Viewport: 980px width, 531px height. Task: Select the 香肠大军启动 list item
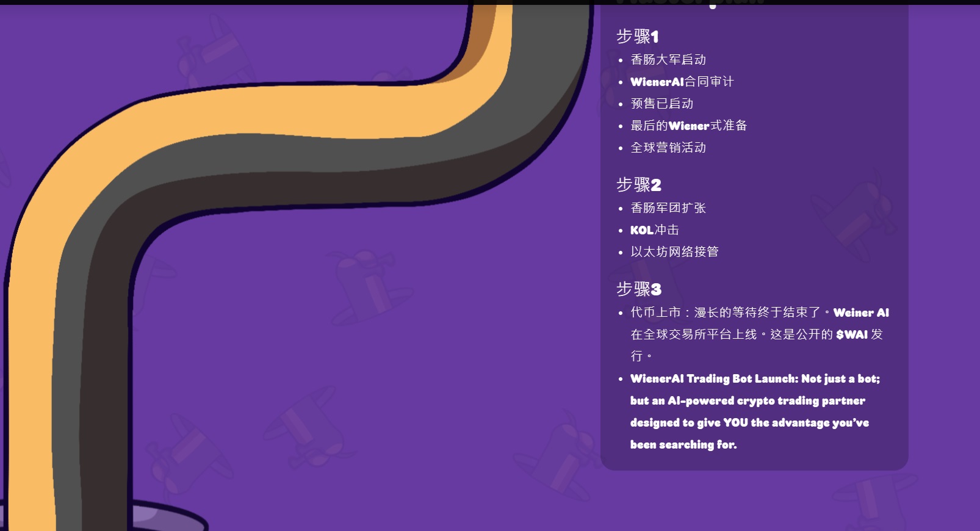pyautogui.click(x=668, y=60)
